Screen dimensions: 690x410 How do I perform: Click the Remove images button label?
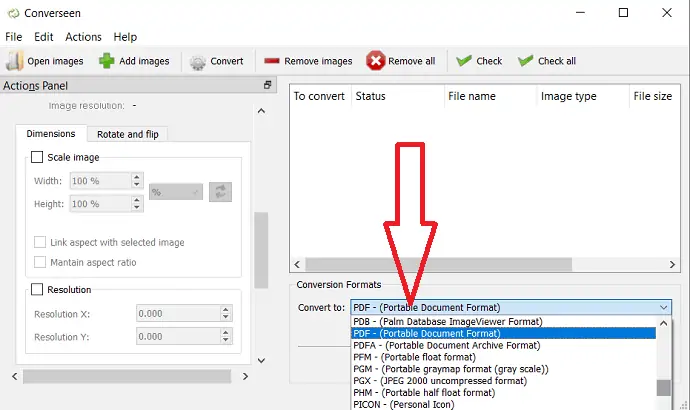(x=318, y=61)
